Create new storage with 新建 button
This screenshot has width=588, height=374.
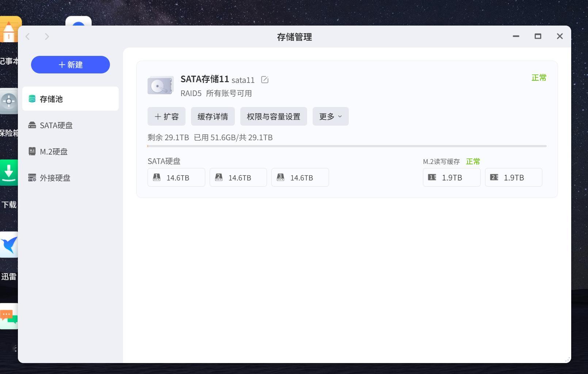(x=70, y=65)
